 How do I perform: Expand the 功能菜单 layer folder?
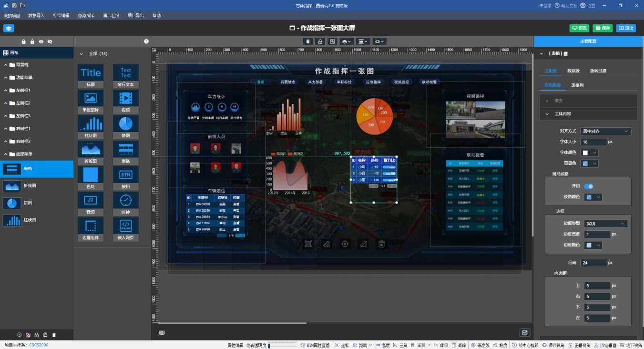click(6, 77)
